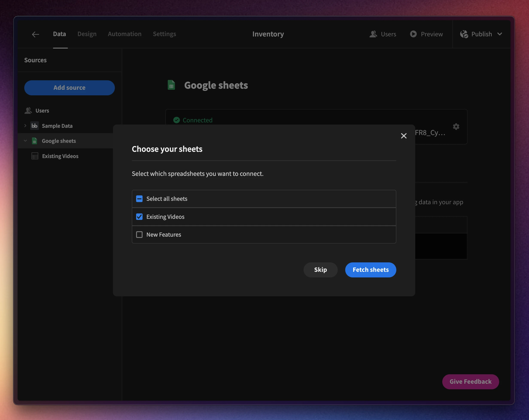
Task: Click the back arrow navigation icon
Action: 35,34
